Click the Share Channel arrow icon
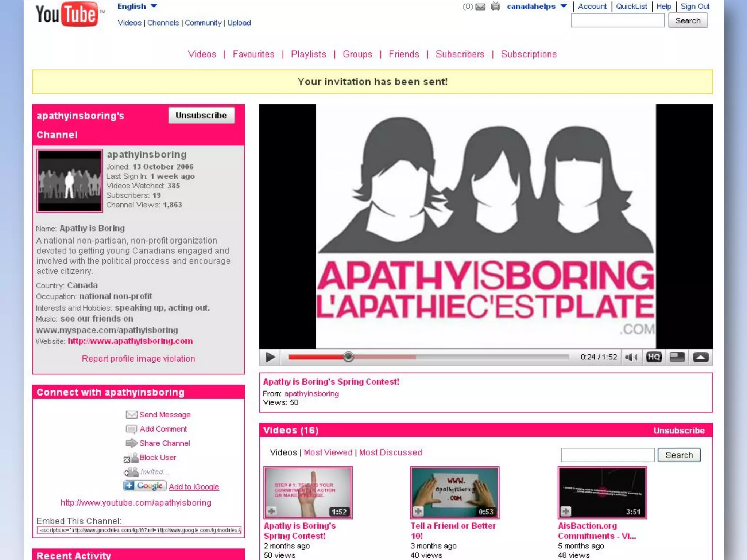The image size is (747, 560). (x=131, y=443)
